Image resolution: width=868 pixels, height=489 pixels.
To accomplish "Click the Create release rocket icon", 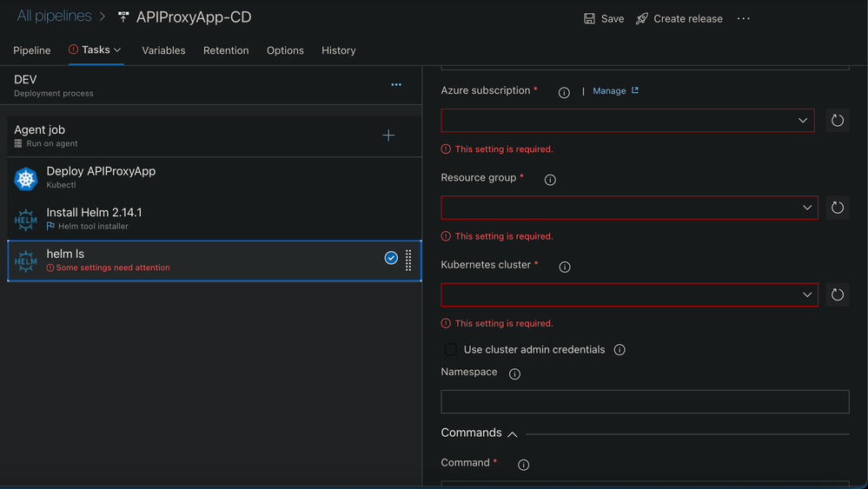I will click(641, 19).
